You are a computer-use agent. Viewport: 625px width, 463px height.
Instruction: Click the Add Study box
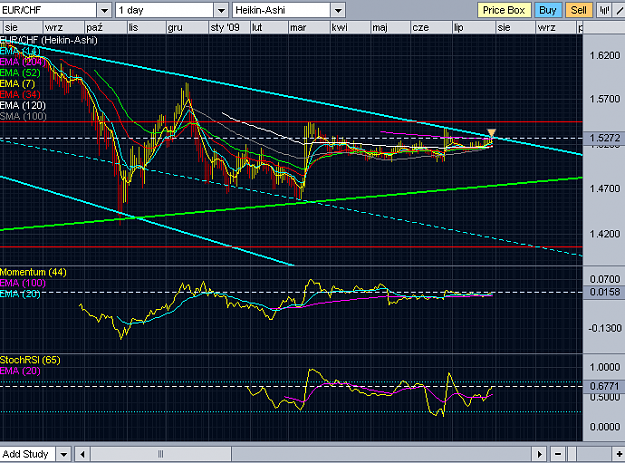[x=28, y=454]
